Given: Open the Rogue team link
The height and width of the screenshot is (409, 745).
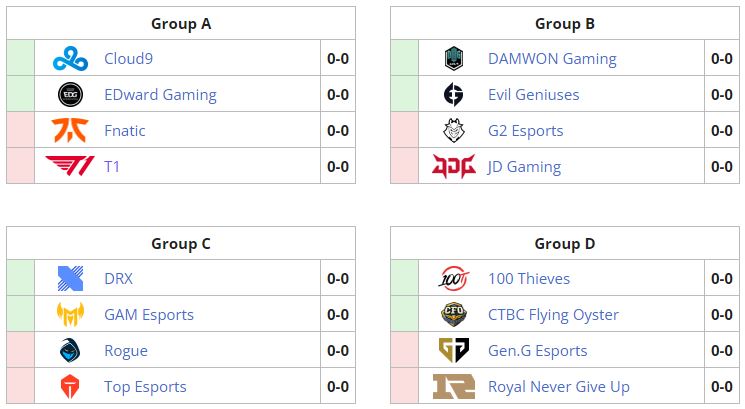Looking at the screenshot, I should pos(126,351).
